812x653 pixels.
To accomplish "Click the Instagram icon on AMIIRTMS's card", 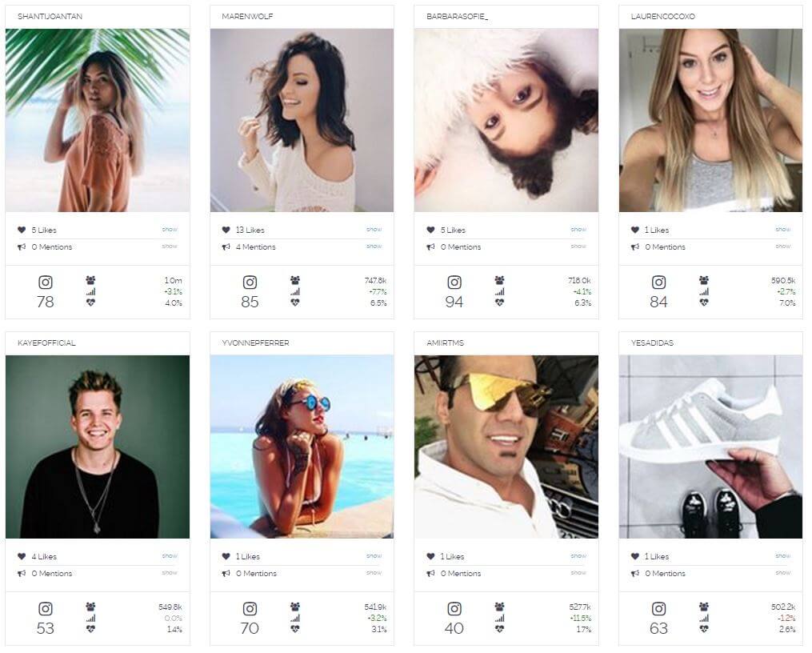I will click(454, 608).
